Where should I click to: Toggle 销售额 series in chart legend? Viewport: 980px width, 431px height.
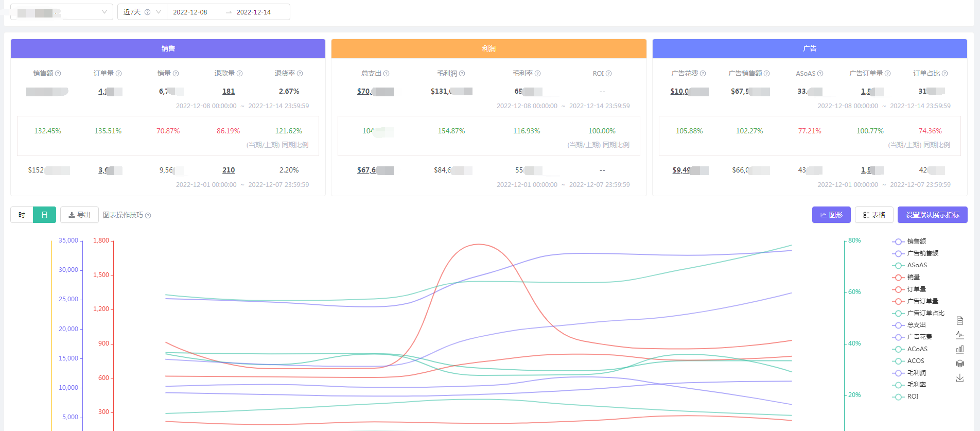click(x=910, y=242)
